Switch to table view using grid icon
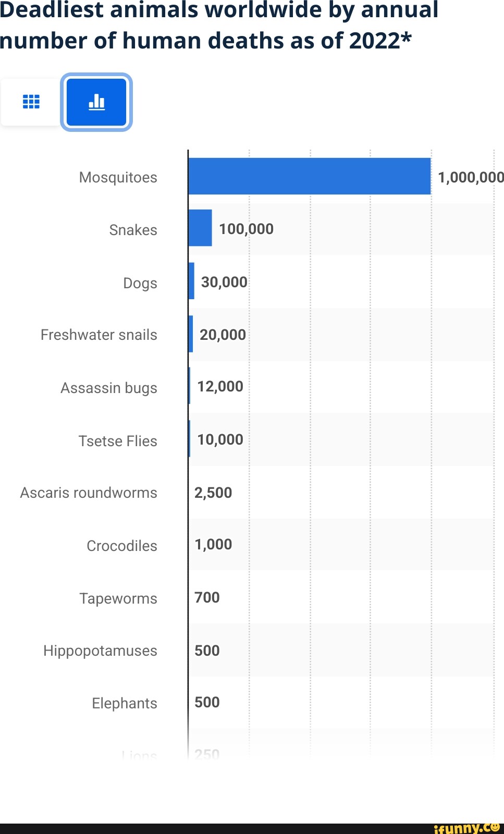504x834 pixels. [31, 102]
